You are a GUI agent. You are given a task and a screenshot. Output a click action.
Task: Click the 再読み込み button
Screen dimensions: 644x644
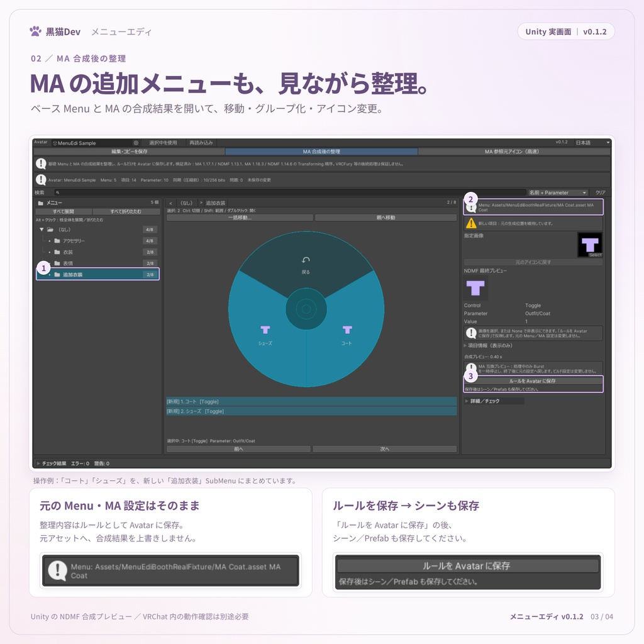click(x=201, y=143)
